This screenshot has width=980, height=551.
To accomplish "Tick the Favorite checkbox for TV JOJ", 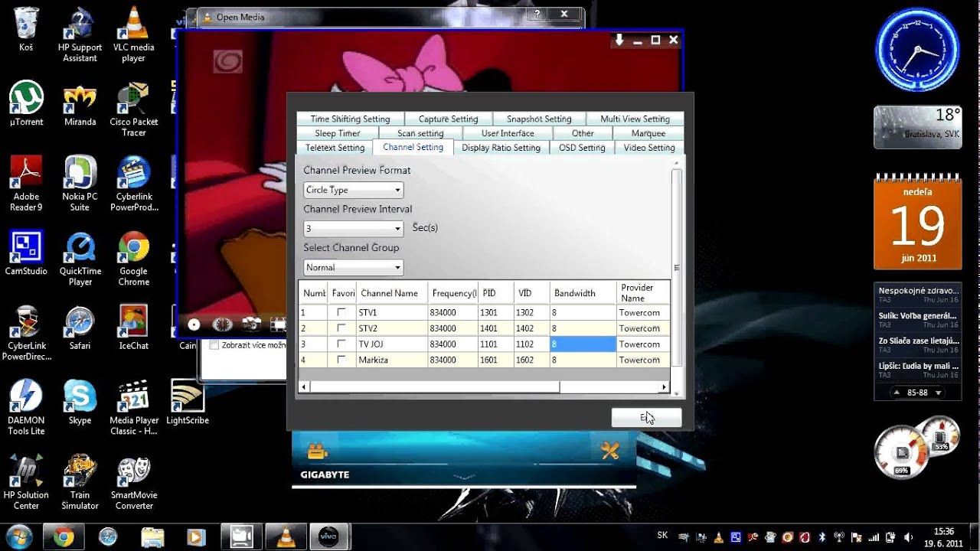I will [341, 344].
